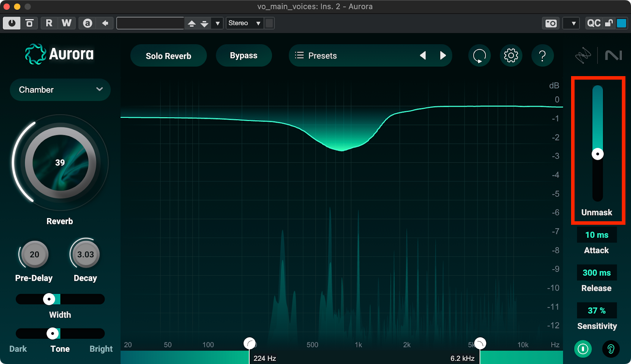This screenshot has width=631, height=364.
Task: Click the low cut handle at 224 Hz
Action: [x=250, y=343]
